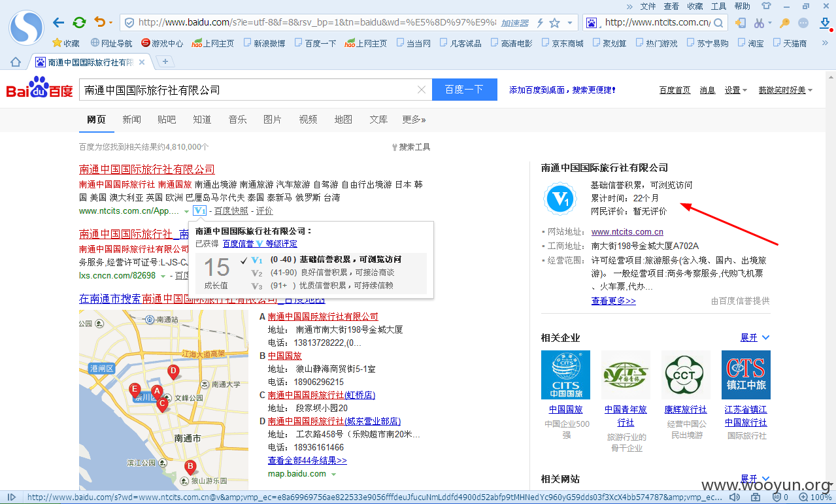The width and height of the screenshot is (836, 504).
Task: Open the 网址导航 bookmark
Action: click(111, 43)
